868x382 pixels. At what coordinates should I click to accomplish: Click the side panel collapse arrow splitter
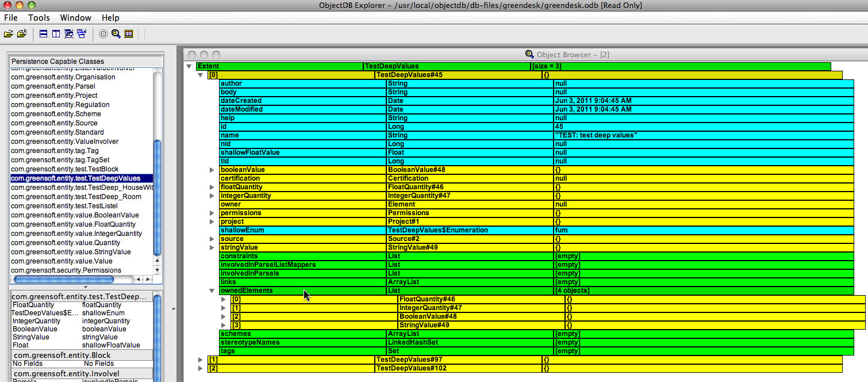point(174,310)
